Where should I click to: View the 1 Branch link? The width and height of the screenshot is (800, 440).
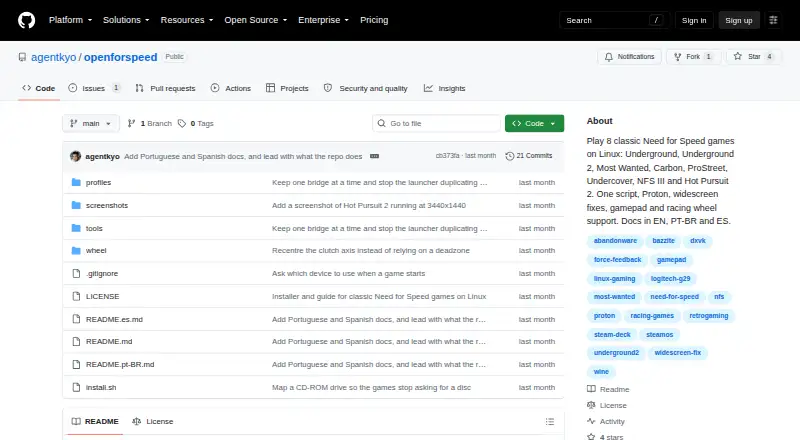(149, 124)
